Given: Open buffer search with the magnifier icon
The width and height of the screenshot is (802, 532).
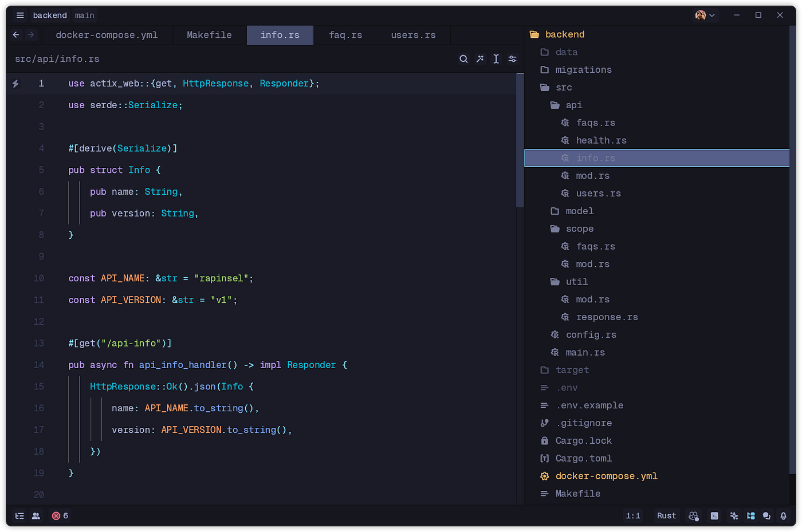Looking at the screenshot, I should [463, 59].
